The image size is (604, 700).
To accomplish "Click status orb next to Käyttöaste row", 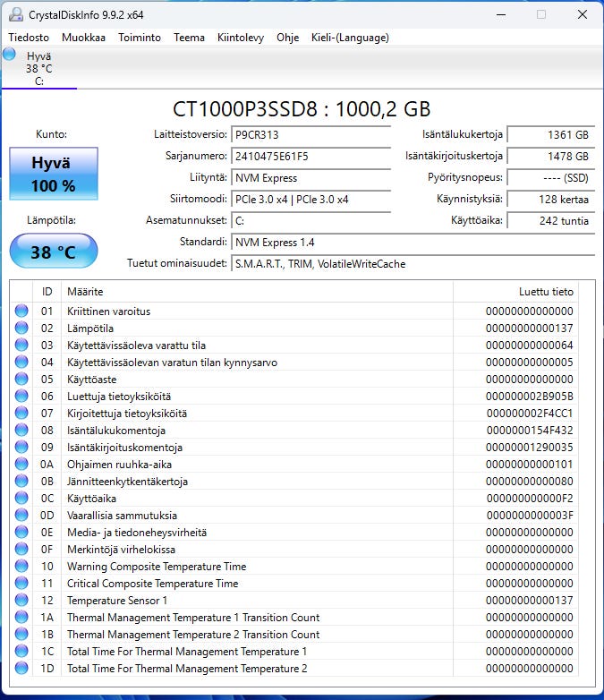I will click(21, 379).
